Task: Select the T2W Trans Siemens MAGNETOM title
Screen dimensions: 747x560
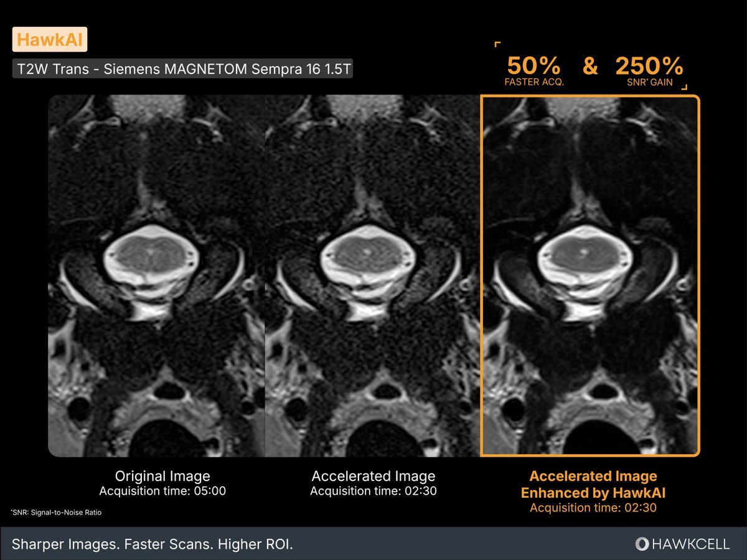Action: tap(182, 69)
